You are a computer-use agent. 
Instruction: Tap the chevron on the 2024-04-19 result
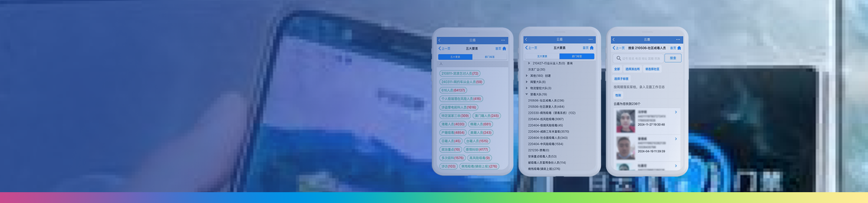tap(676, 139)
